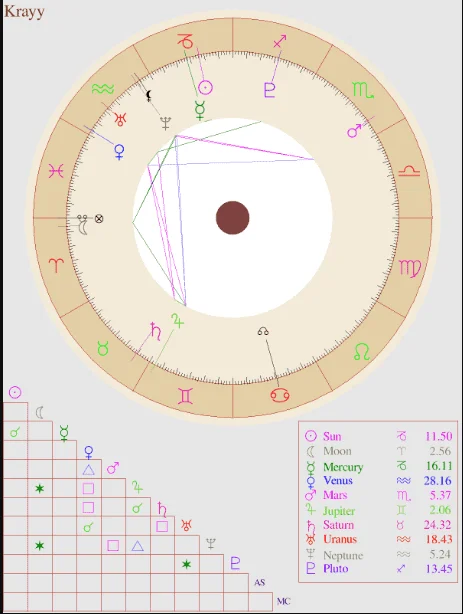Screen dimensions: 463x614
Task: Click the AS label in the aspect grid
Action: (x=259, y=582)
